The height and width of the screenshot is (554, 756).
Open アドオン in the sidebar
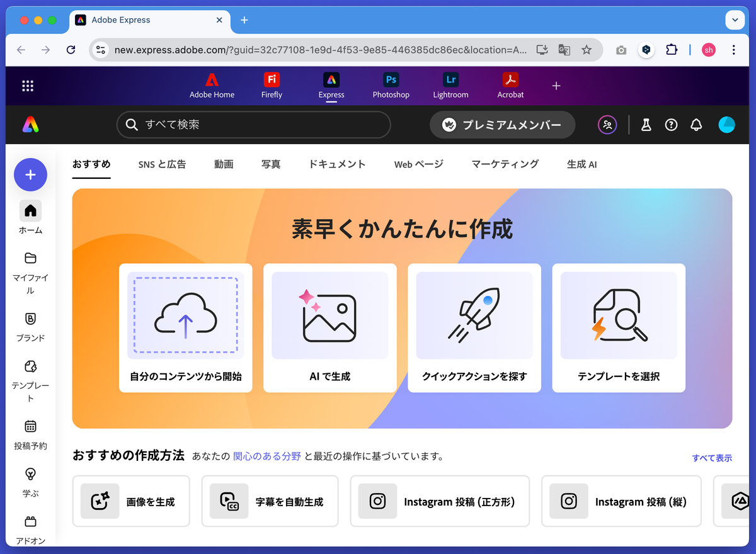pyautogui.click(x=30, y=529)
